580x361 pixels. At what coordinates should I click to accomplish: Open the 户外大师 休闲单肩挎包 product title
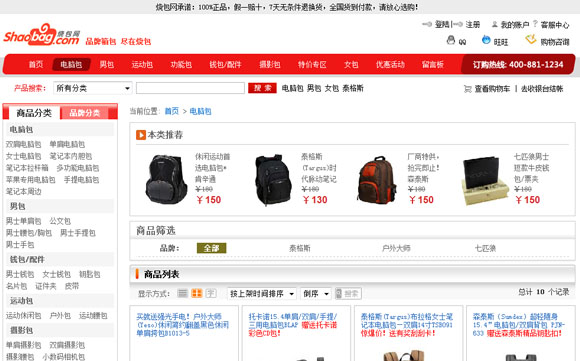[x=182, y=325]
